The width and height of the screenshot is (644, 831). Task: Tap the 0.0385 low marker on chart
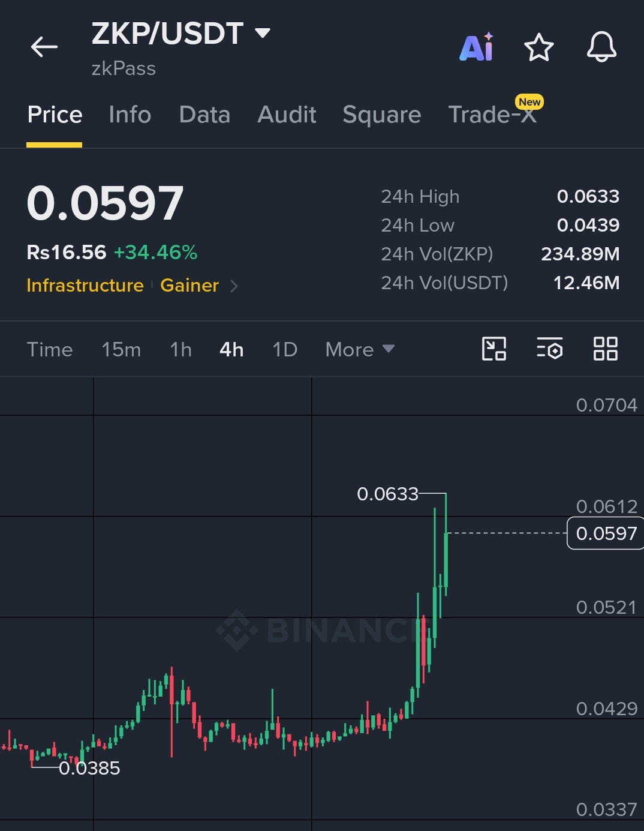tap(89, 768)
